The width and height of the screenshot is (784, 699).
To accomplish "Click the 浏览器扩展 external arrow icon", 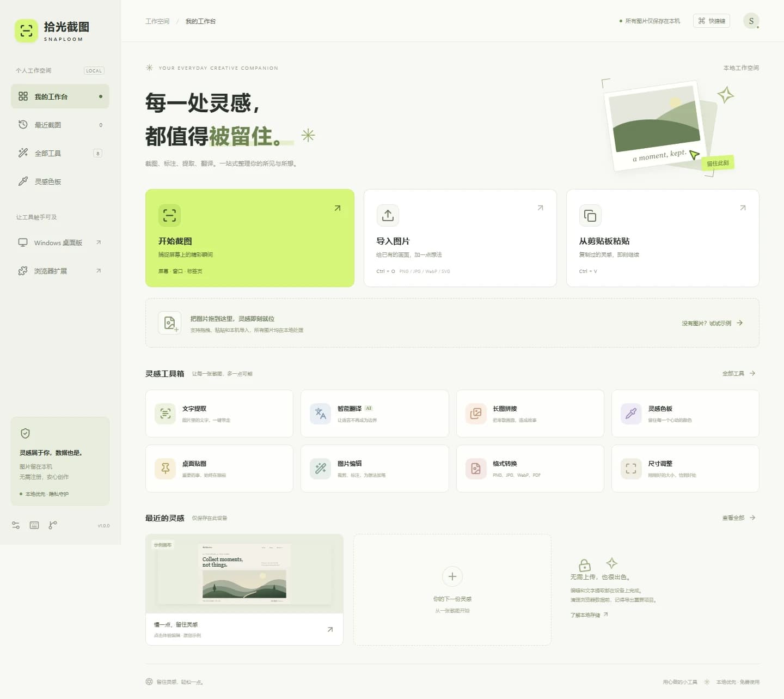I will coord(99,271).
